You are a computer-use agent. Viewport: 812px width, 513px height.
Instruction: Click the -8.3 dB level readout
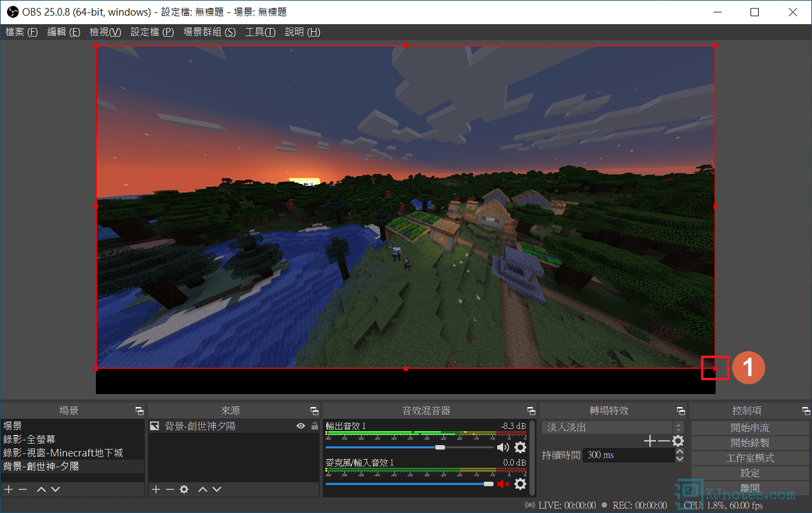(513, 426)
